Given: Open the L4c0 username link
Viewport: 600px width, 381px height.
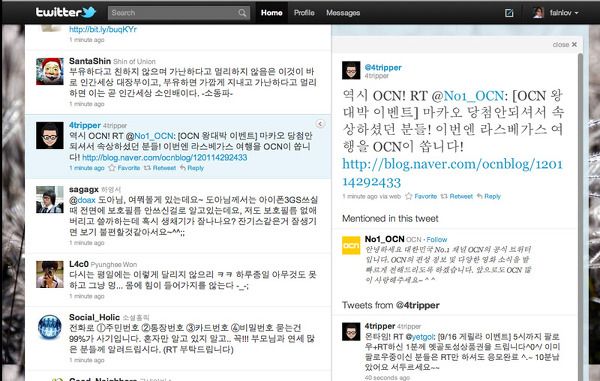Looking at the screenshot, I should pyautogui.click(x=79, y=264).
